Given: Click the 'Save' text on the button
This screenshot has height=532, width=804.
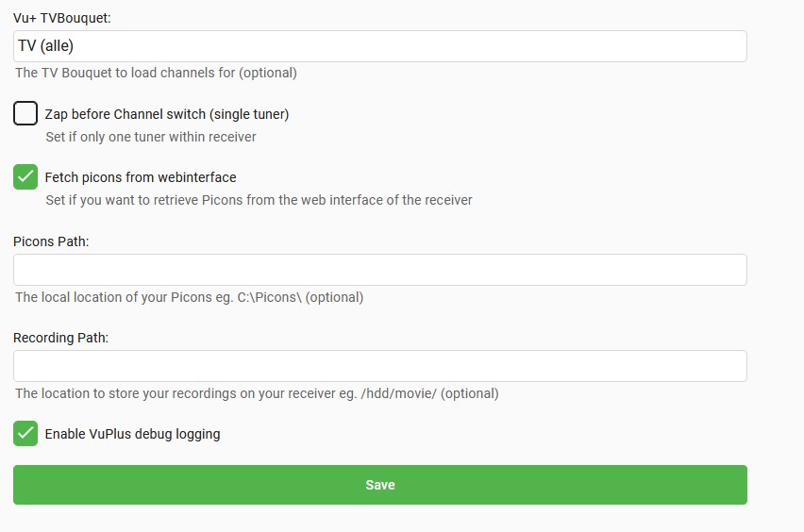Looking at the screenshot, I should (x=379, y=485).
